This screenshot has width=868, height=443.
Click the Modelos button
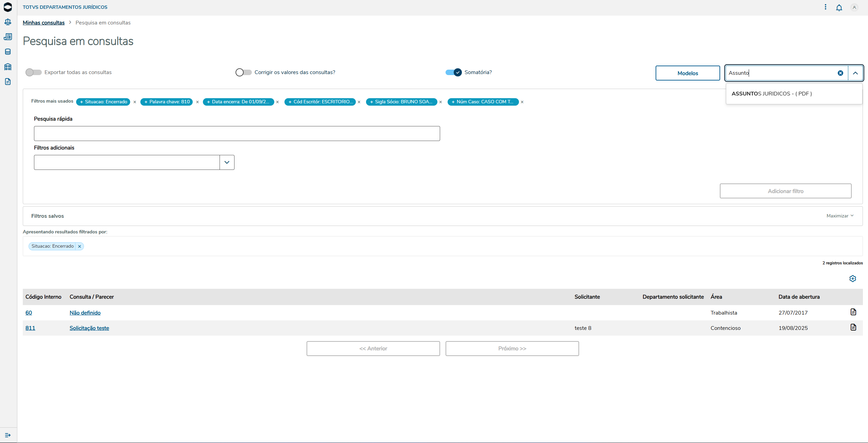coord(687,73)
